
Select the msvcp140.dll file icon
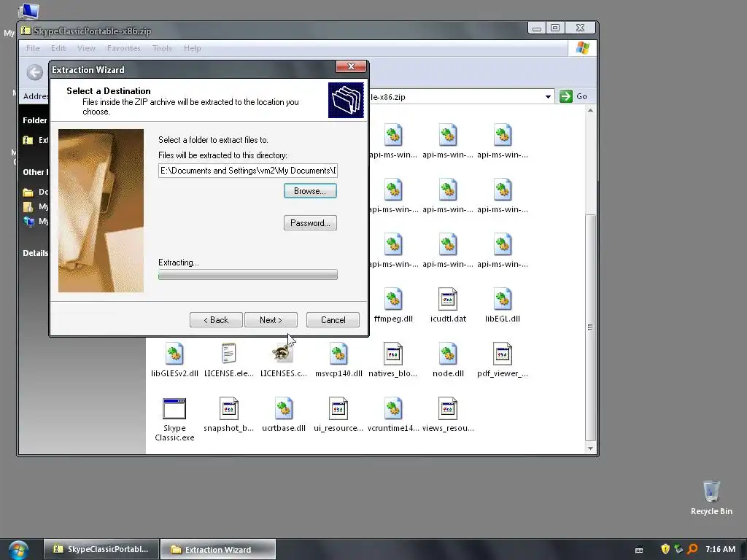(338, 354)
